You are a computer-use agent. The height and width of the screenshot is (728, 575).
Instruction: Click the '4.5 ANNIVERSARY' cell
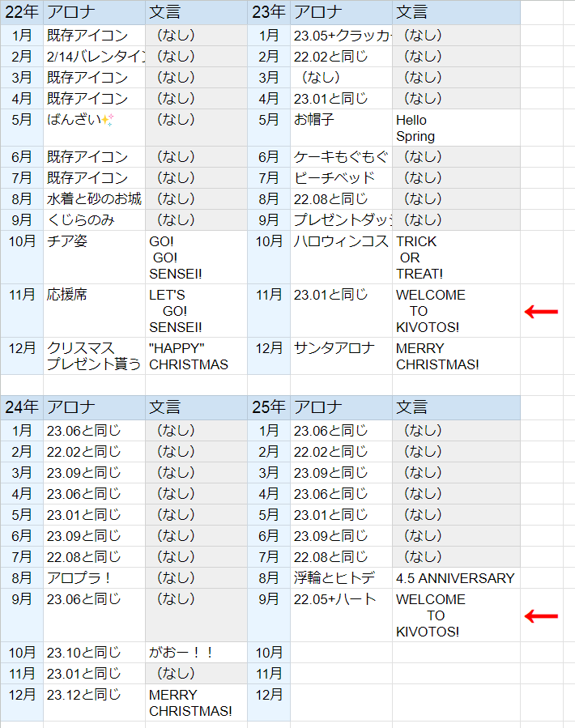[455, 578]
